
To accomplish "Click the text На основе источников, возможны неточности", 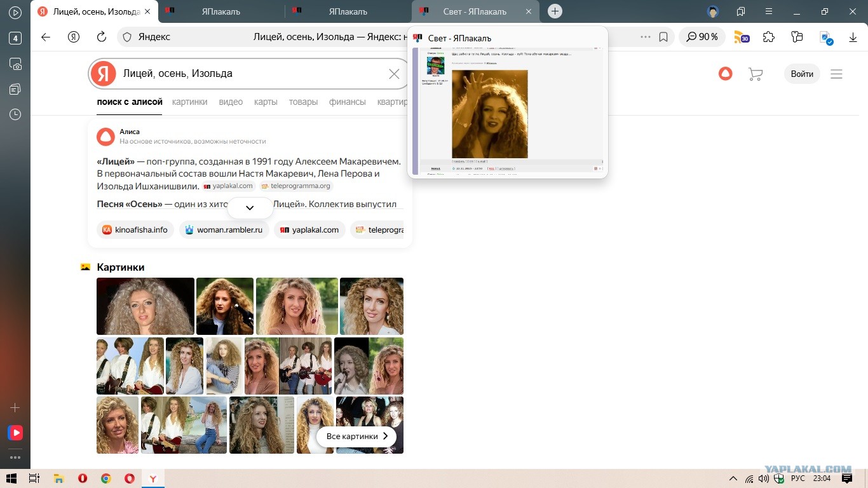I will pyautogui.click(x=193, y=142).
